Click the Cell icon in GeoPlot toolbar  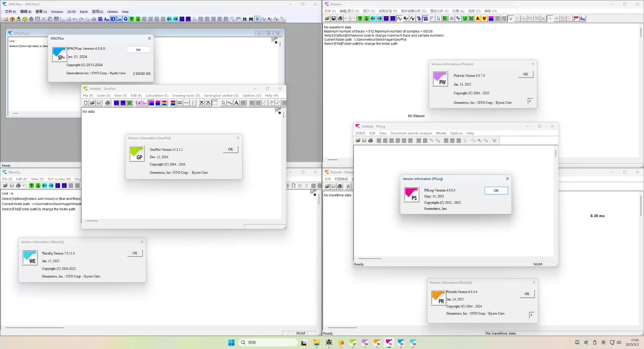pyautogui.click(x=138, y=103)
